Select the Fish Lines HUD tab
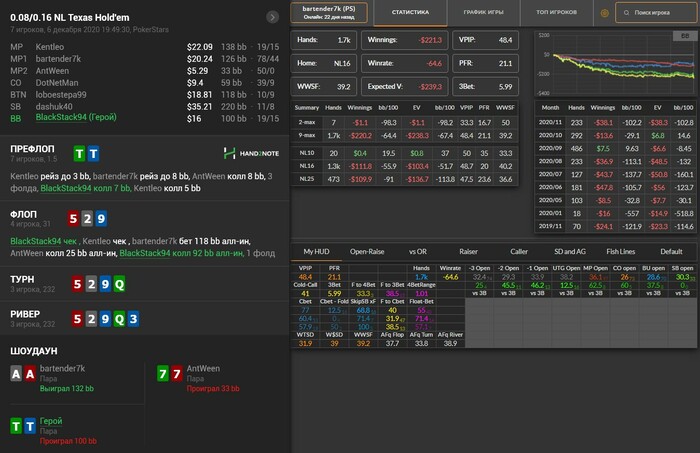This screenshot has width=700, height=453. click(x=621, y=252)
